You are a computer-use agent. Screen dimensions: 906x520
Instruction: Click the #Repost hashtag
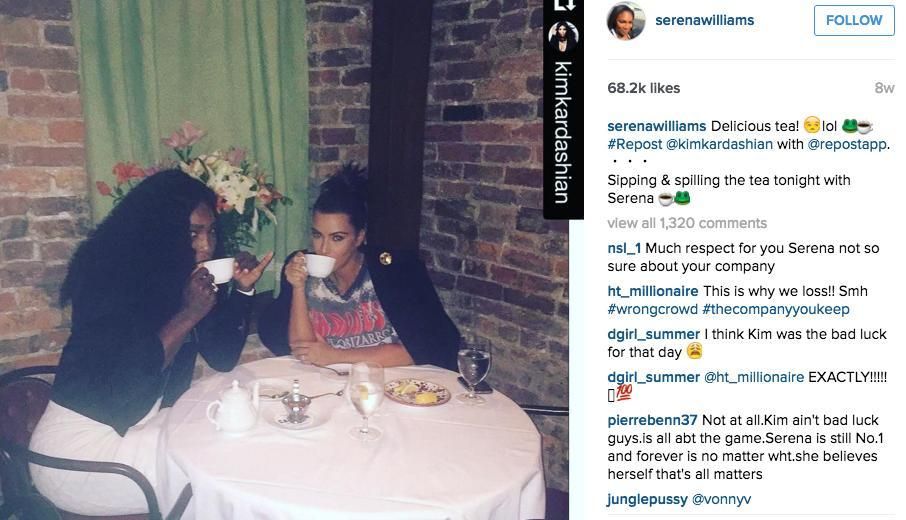pos(634,144)
